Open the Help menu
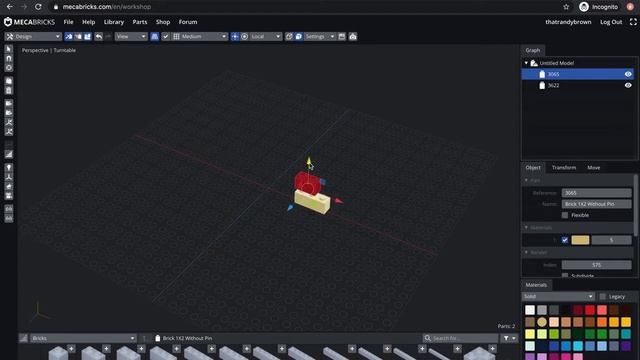 click(x=89, y=22)
